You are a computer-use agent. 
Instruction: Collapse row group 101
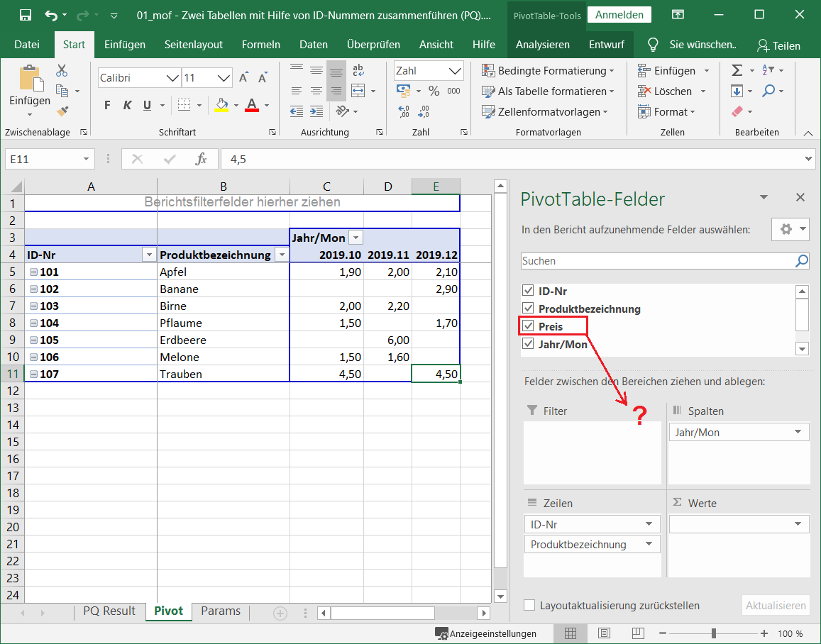(x=33, y=272)
